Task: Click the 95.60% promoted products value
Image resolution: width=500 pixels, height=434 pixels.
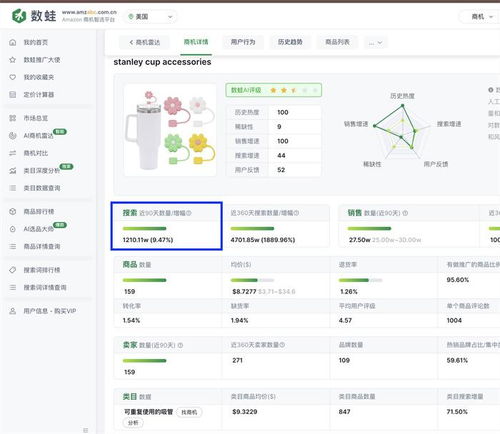Action: pos(458,280)
